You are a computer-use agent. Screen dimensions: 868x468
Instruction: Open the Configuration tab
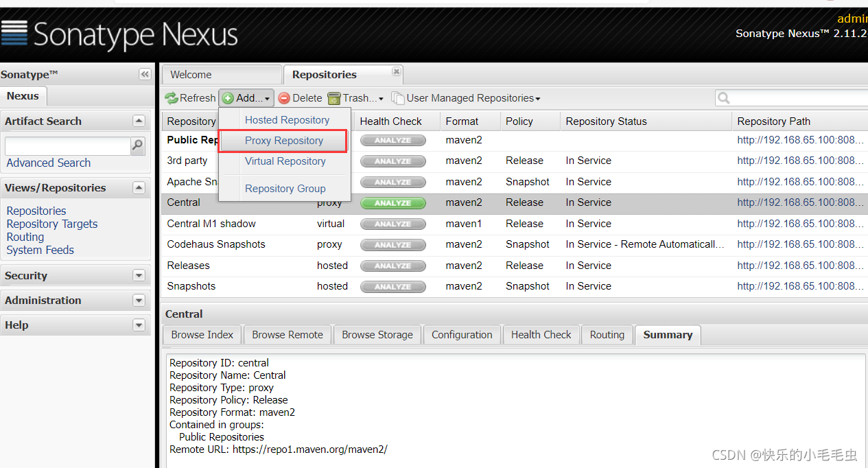click(462, 335)
